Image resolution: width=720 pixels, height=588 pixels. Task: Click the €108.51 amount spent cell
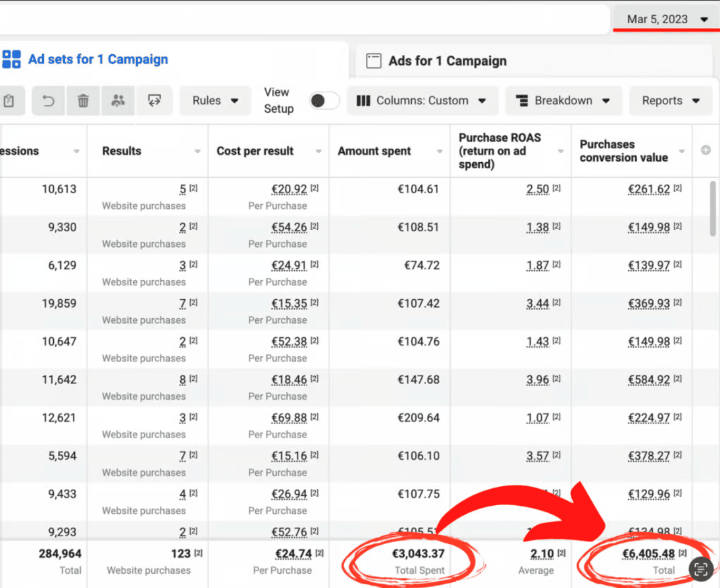(x=419, y=228)
